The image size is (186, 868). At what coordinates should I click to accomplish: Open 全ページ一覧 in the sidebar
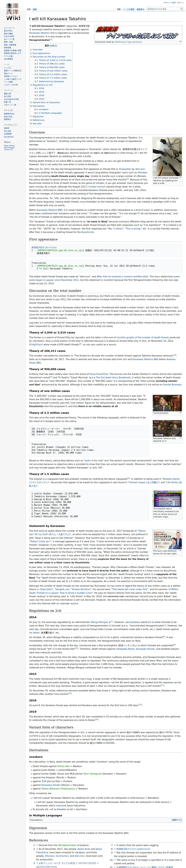(x=9, y=39)
